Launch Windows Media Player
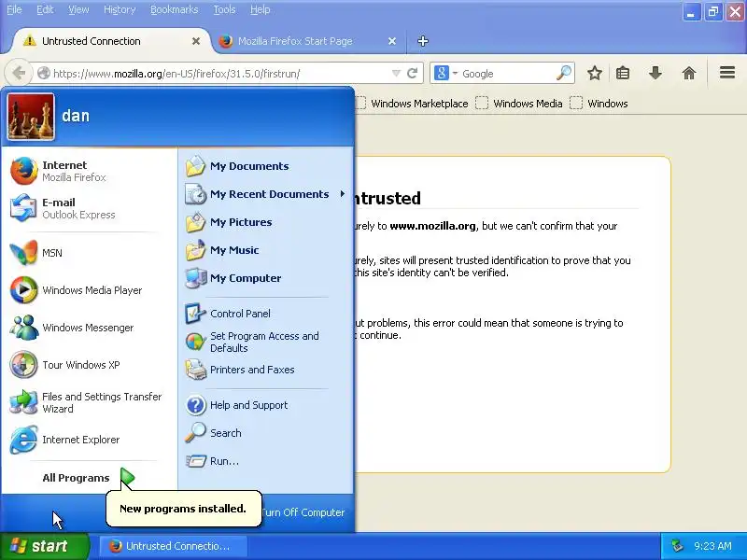Screen dimensions: 747x560 (90, 290)
